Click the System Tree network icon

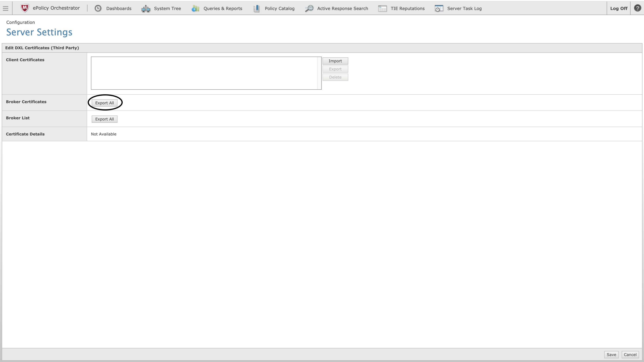click(146, 9)
